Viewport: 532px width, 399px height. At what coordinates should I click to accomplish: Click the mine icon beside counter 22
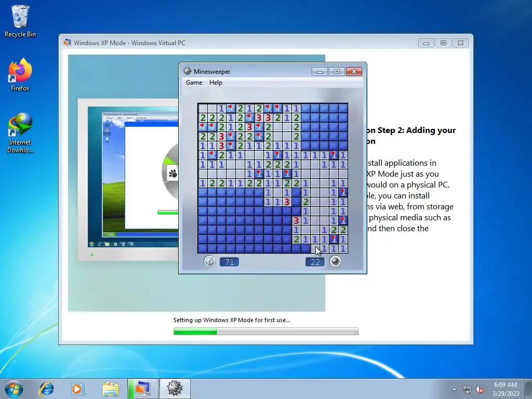pos(335,261)
